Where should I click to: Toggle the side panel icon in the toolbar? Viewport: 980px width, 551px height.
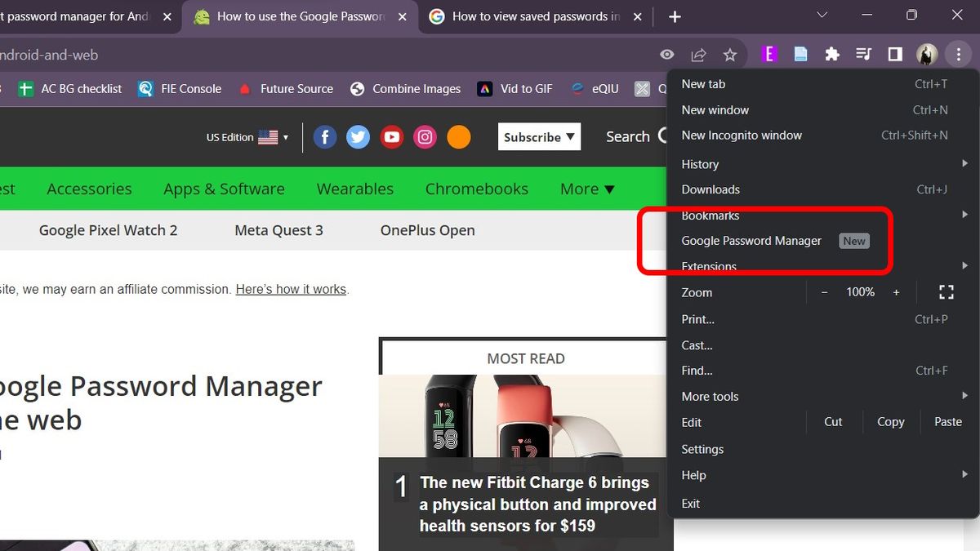(x=894, y=54)
